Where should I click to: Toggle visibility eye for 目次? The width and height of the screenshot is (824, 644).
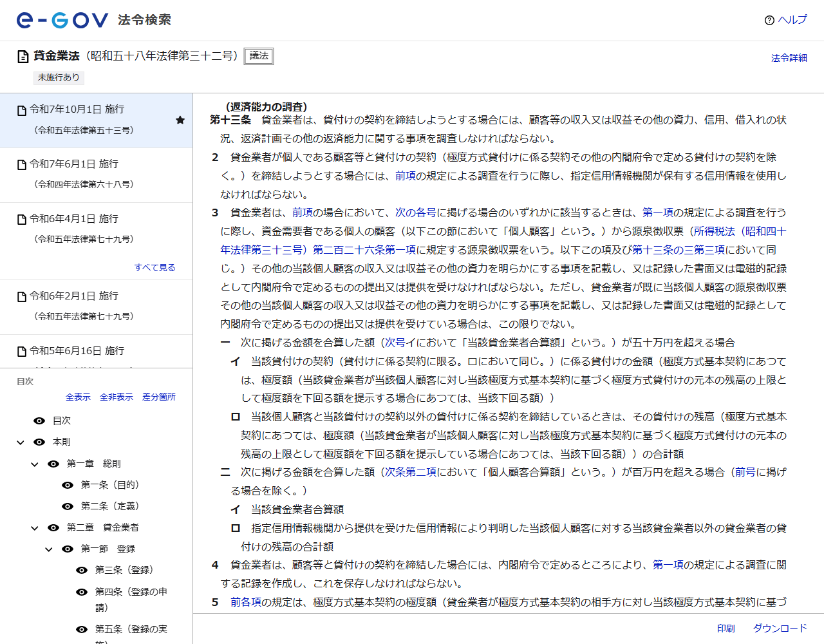click(x=39, y=421)
